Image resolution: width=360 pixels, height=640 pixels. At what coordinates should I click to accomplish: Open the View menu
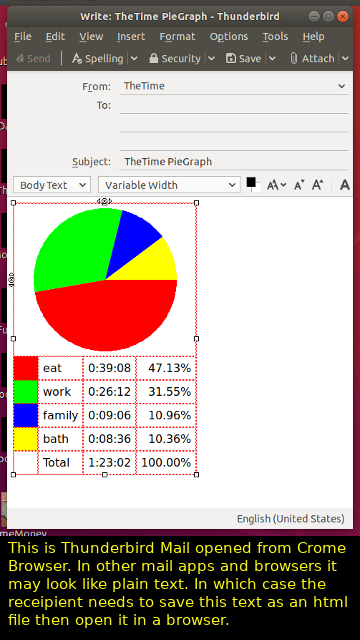pos(91,37)
